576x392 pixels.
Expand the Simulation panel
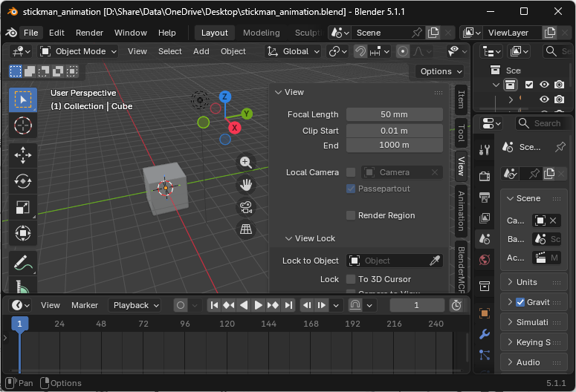[x=534, y=322]
